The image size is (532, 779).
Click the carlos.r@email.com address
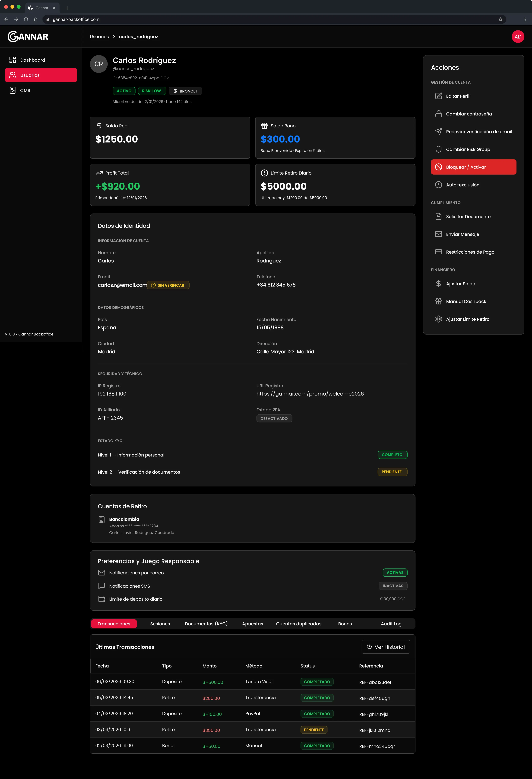click(x=122, y=285)
